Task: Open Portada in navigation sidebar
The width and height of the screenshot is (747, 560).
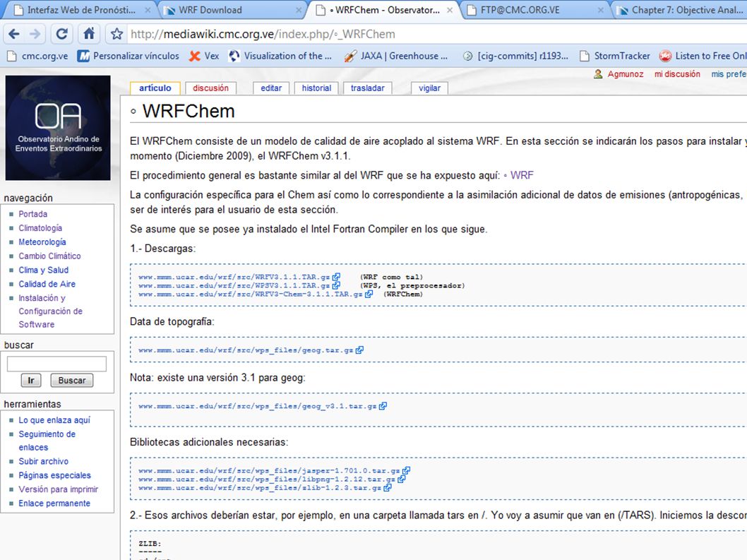Action: coord(33,214)
